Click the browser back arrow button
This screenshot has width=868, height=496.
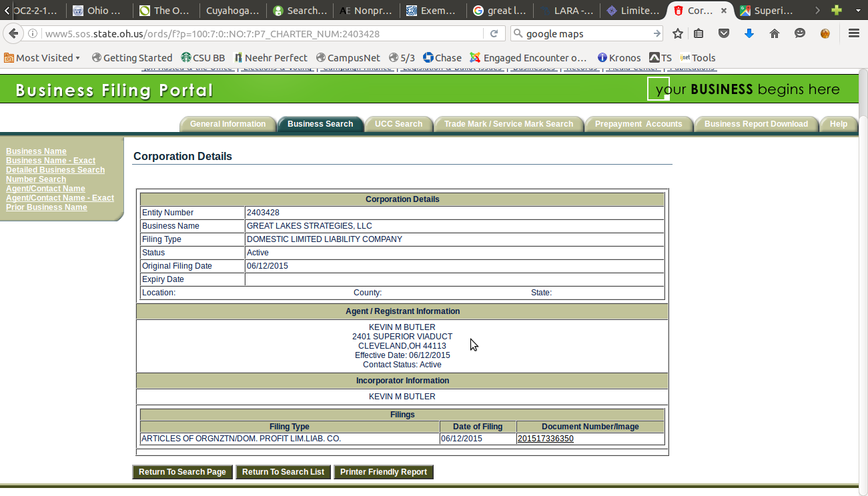13,34
